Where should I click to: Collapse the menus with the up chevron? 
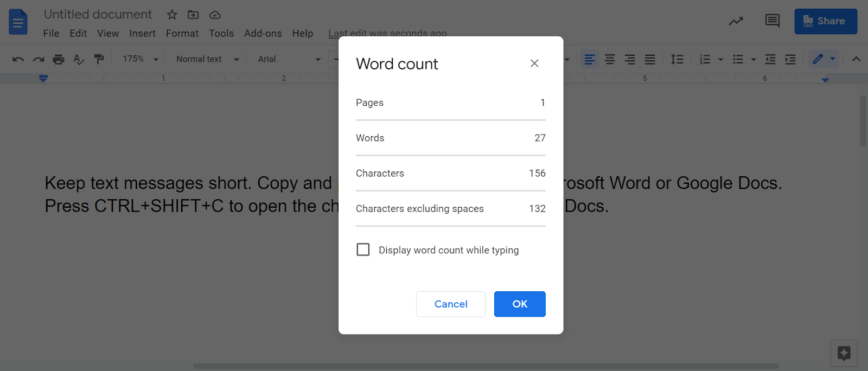856,59
